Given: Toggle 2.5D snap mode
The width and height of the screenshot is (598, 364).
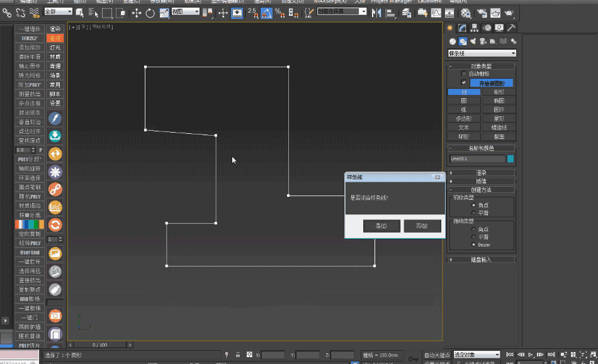Looking at the screenshot, I should [252, 12].
